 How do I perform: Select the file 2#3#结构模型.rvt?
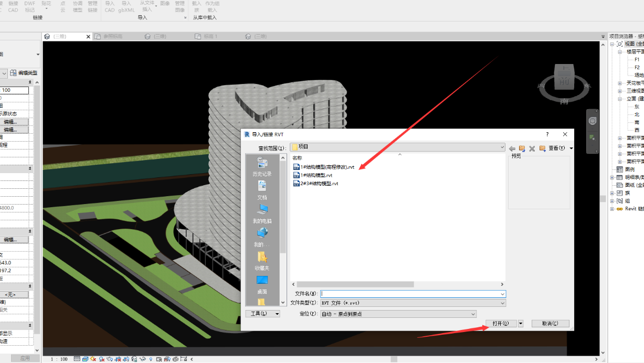(316, 184)
